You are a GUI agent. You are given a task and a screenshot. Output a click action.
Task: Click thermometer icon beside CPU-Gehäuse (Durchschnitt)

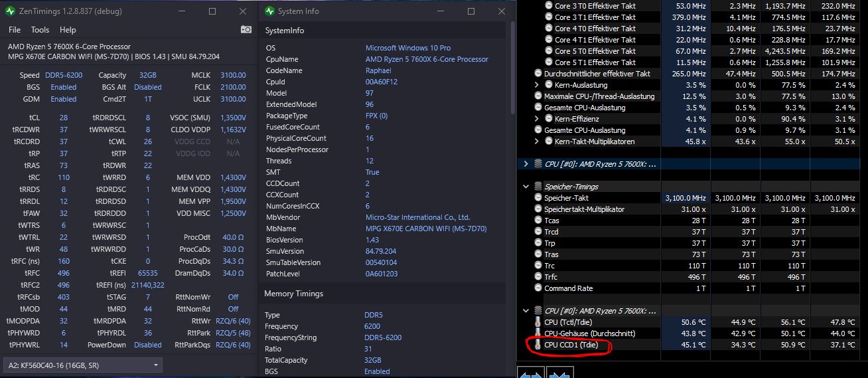(x=538, y=333)
